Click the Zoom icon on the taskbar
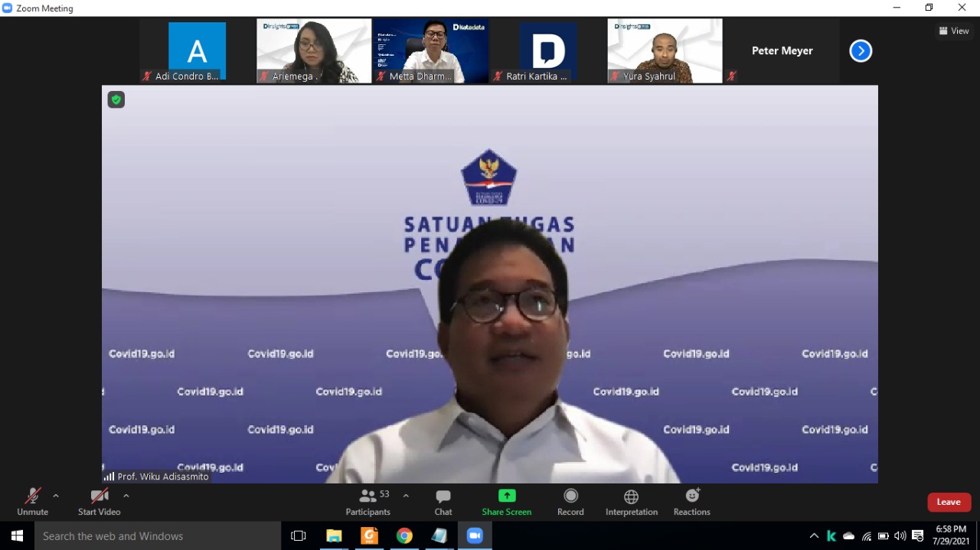Viewport: 980px width, 550px height. pos(475,535)
